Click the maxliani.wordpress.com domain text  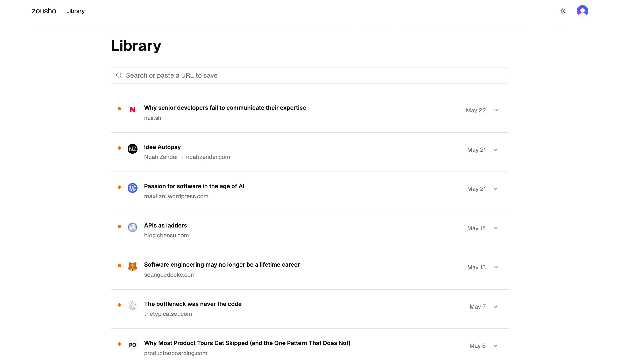176,196
